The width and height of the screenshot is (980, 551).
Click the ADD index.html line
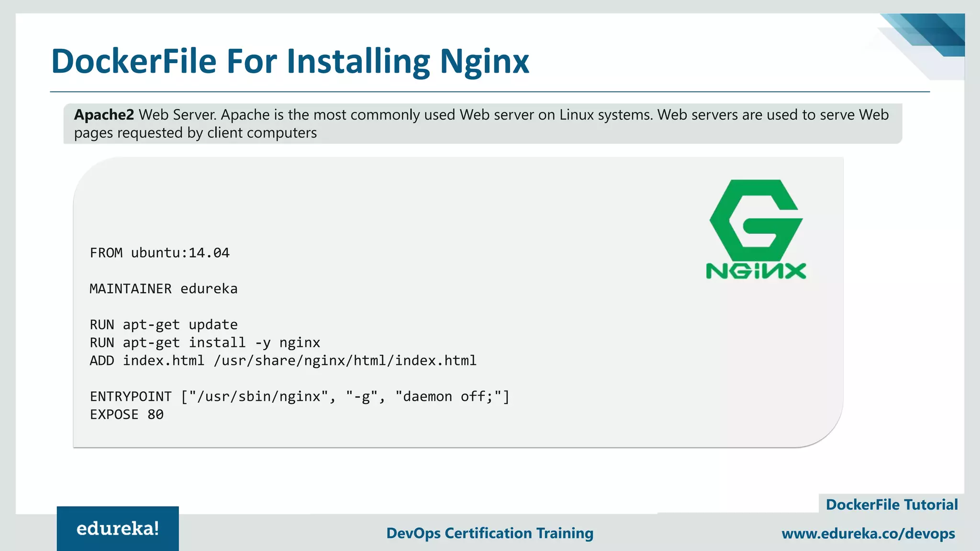283,361
